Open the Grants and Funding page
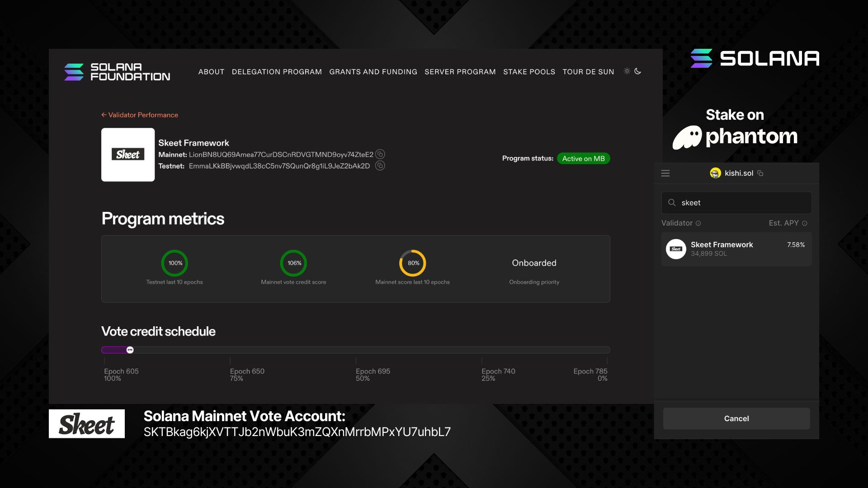This screenshot has width=868, height=488. tap(373, 72)
